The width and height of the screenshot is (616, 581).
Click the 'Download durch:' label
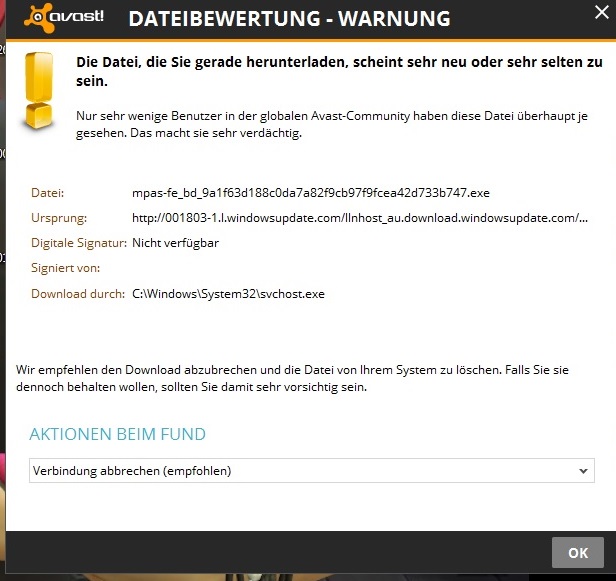point(78,294)
